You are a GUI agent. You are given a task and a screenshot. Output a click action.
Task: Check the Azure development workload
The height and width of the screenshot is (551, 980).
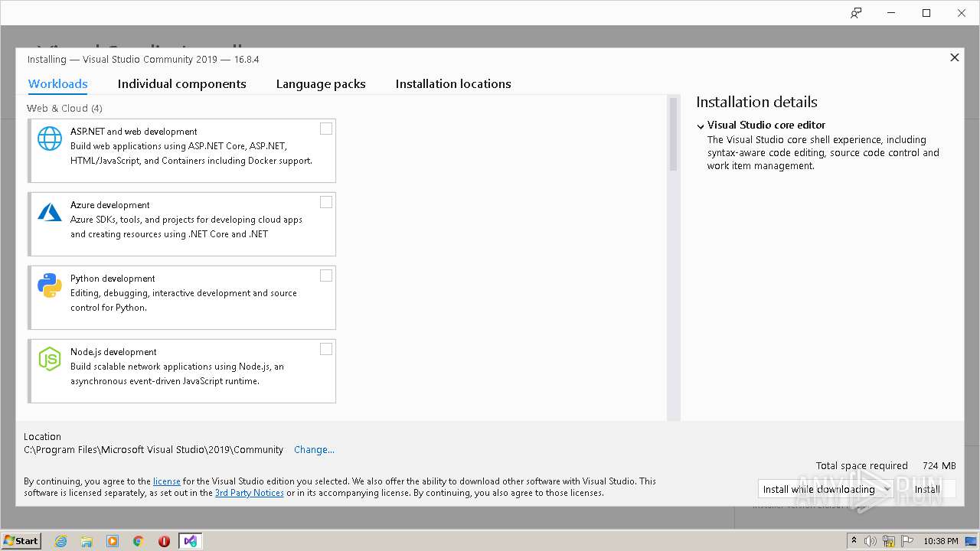coord(326,202)
